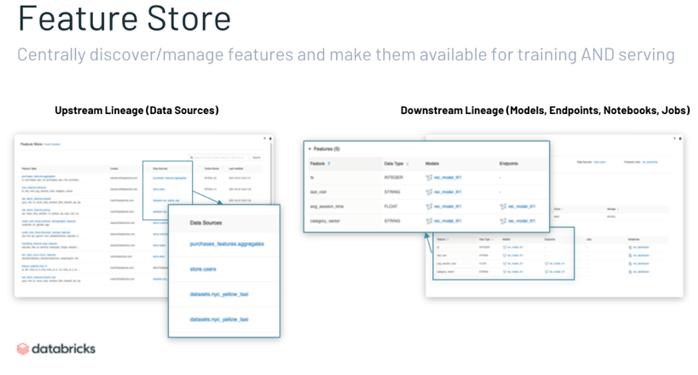698x375 pixels.
Task: Open Models rec_model_81 link in enlarged avg_session_time row
Action: click(447, 207)
